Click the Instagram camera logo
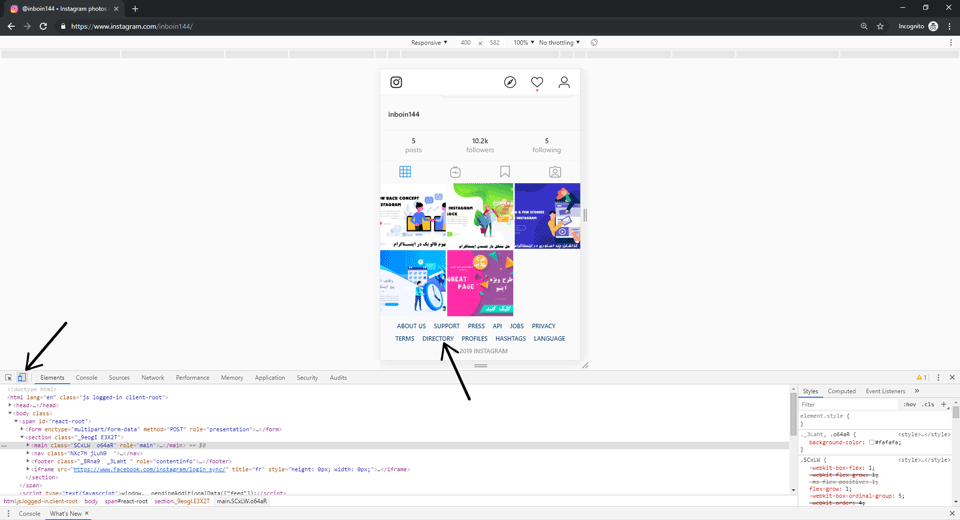960x520 pixels. pos(396,82)
